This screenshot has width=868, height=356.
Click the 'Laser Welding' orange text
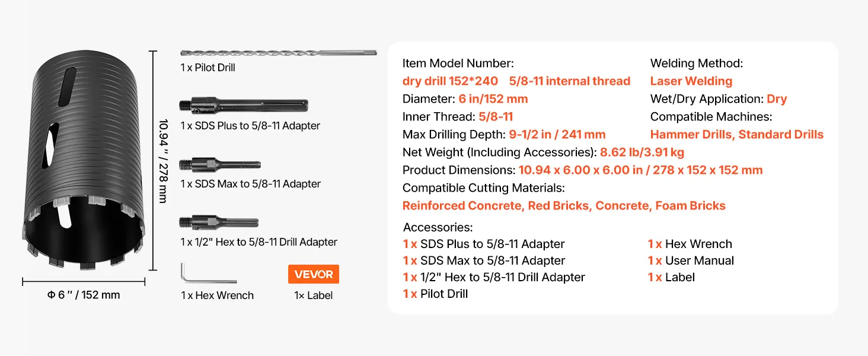tap(691, 81)
